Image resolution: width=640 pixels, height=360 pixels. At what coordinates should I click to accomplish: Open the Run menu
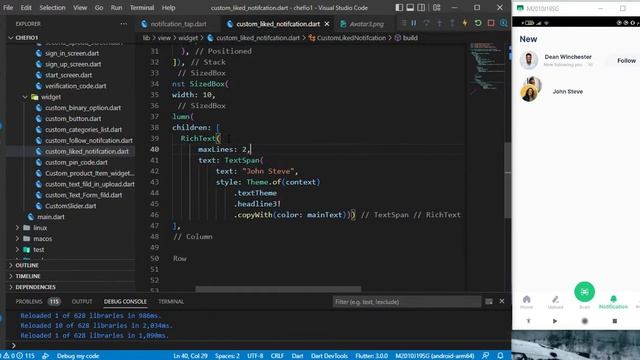pos(116,7)
